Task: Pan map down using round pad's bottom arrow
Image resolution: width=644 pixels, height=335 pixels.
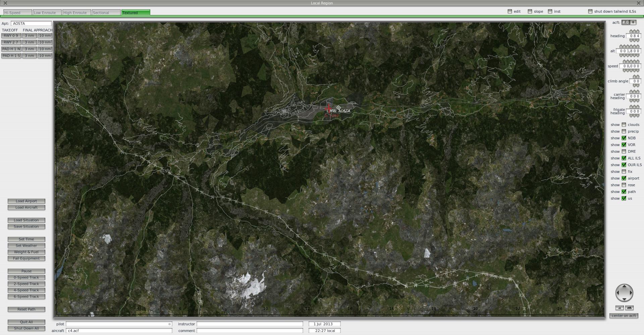Action: 624,299
